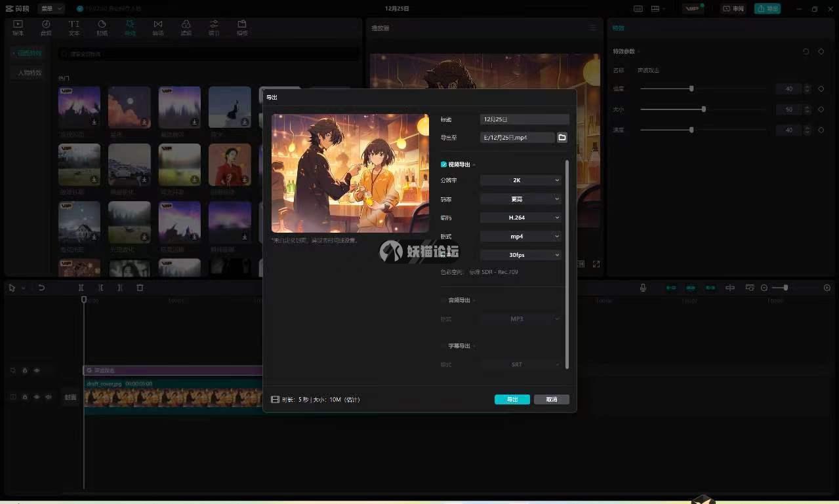This screenshot has width=839, height=504.
Task: Open the 媒体 media panel tab
Action: point(18,28)
